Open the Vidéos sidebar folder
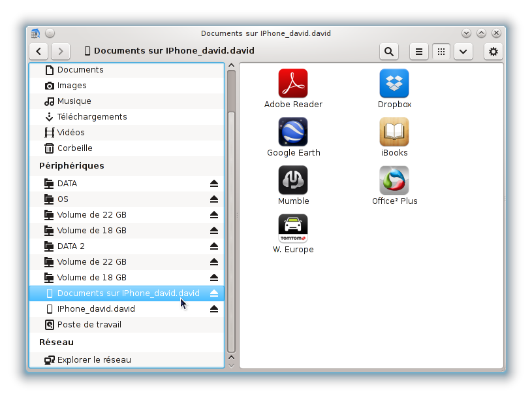This screenshot has width=532, height=398. 127,133
